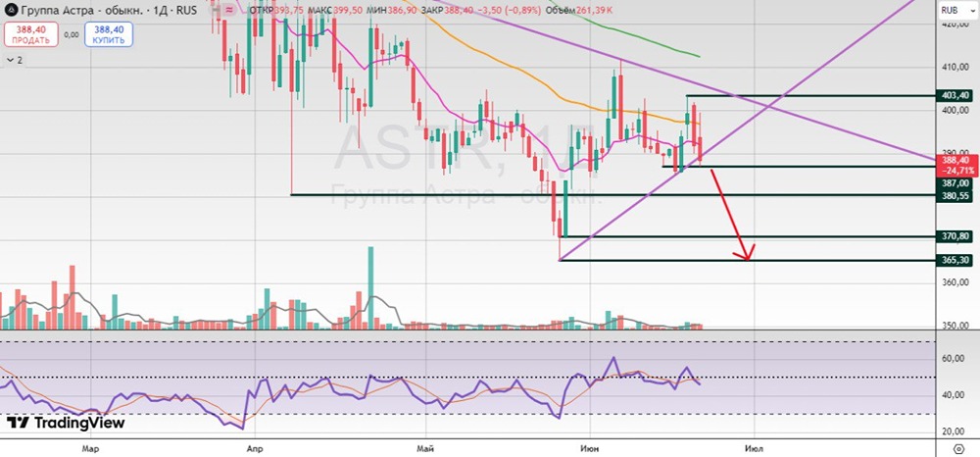Expand the collapsed indicators legend labeled 2
980x457 pixels.
point(15,60)
